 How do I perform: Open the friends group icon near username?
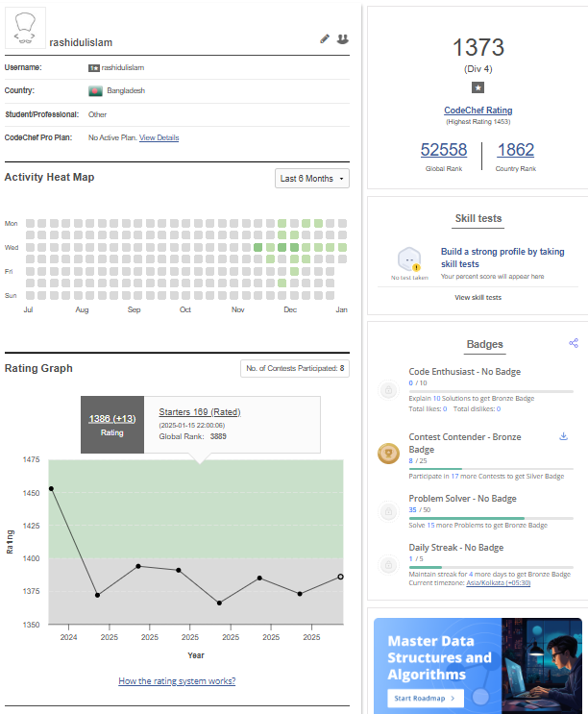[343, 39]
